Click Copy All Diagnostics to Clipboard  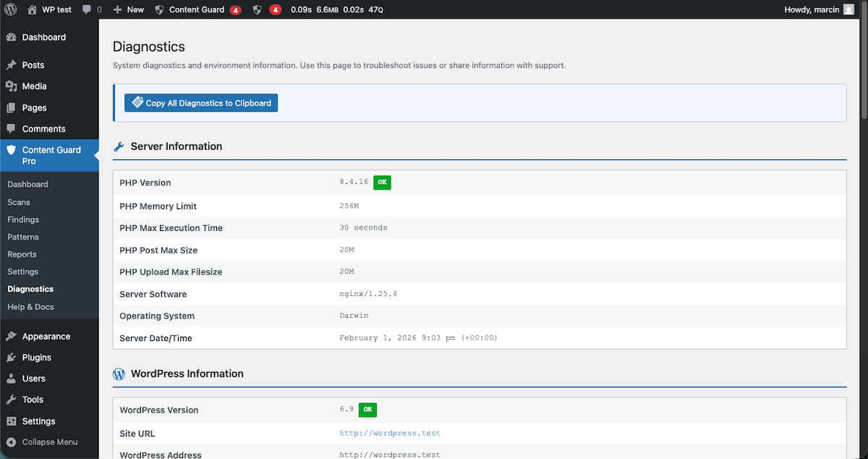click(x=200, y=102)
